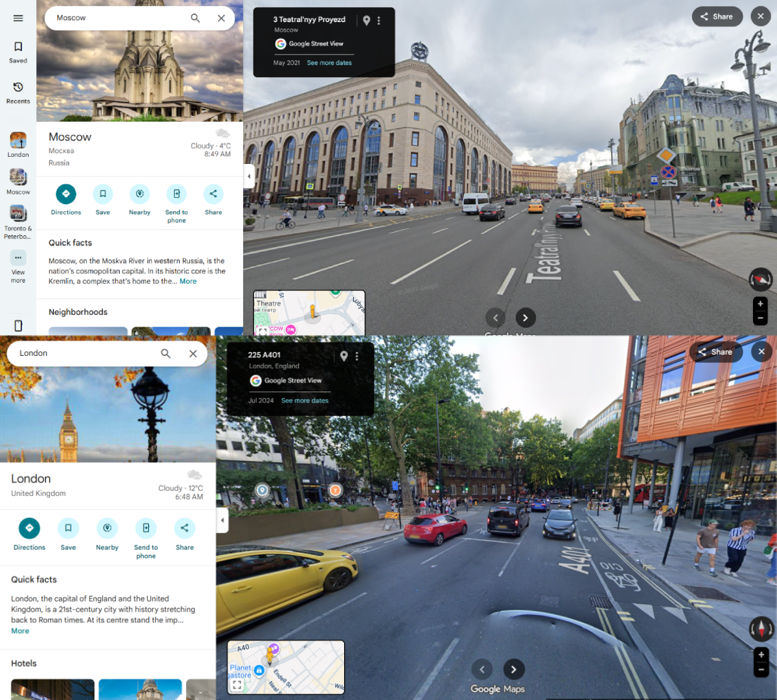Send London to phone

[x=146, y=539]
